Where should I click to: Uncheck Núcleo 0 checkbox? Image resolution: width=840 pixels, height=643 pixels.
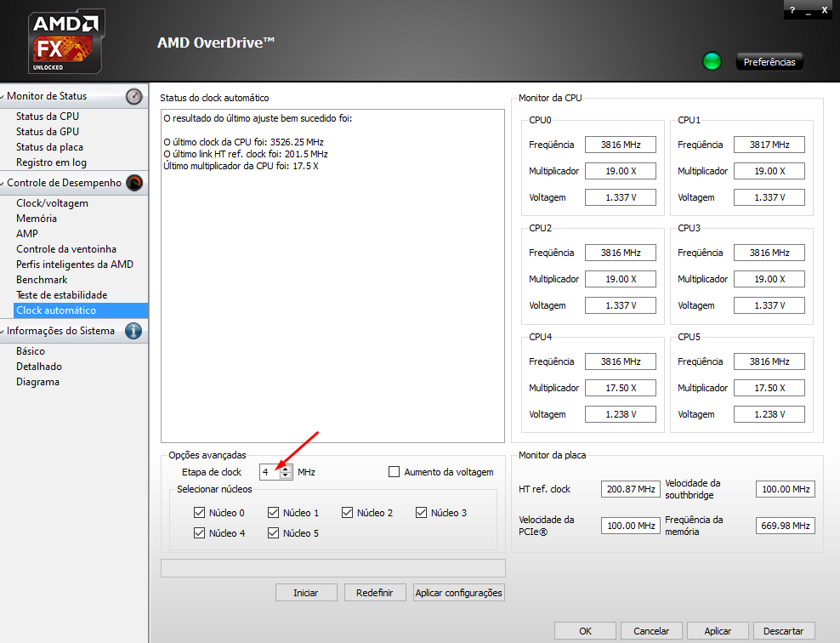(x=199, y=513)
